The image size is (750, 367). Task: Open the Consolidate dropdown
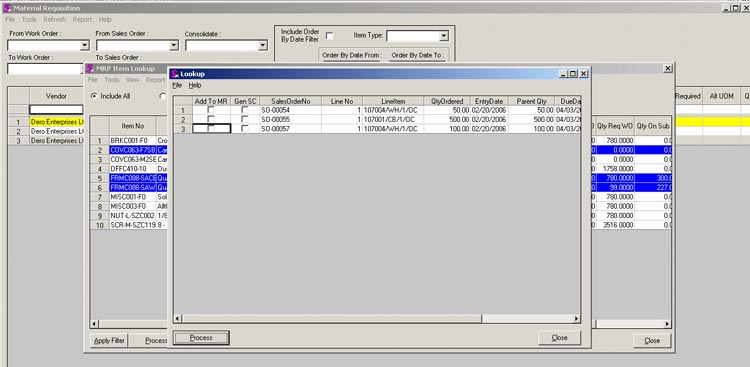[263, 45]
